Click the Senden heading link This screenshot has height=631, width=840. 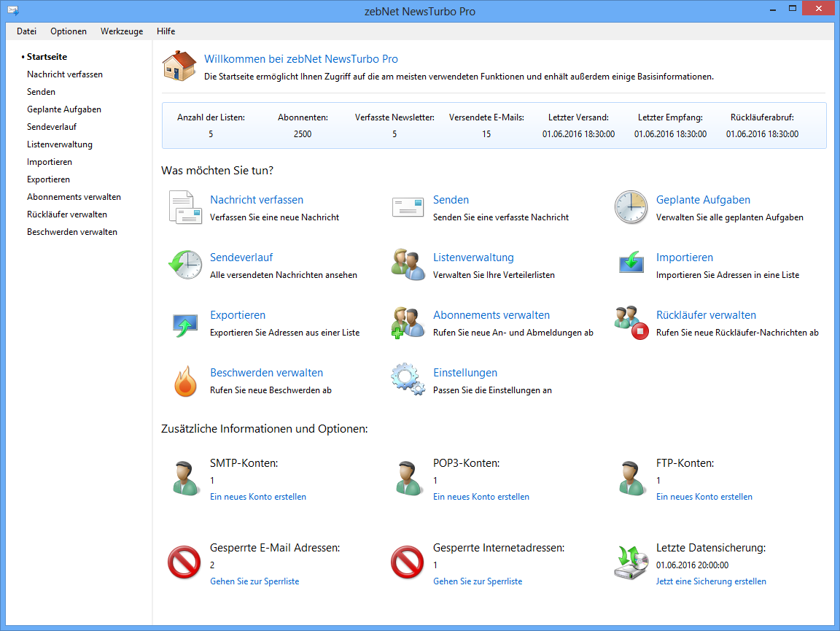tap(451, 199)
